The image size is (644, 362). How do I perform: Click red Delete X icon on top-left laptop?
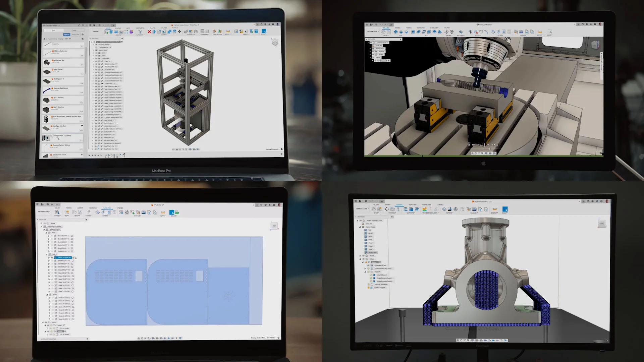click(149, 32)
